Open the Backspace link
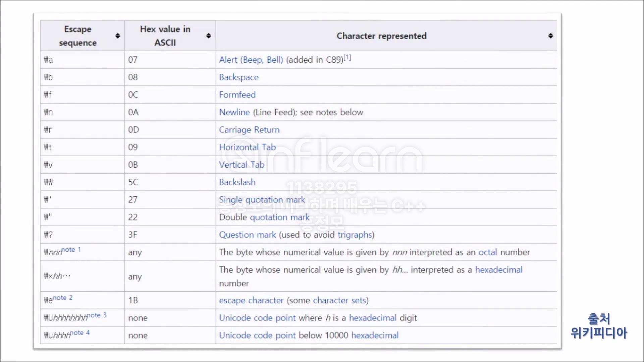 pos(238,77)
